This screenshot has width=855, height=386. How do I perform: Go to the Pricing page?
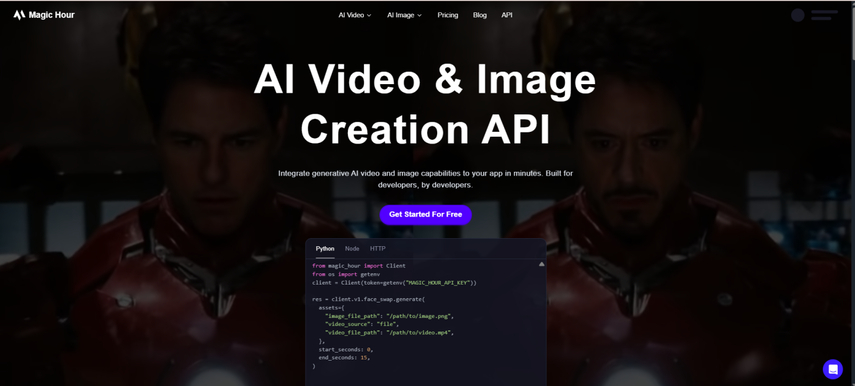(448, 15)
